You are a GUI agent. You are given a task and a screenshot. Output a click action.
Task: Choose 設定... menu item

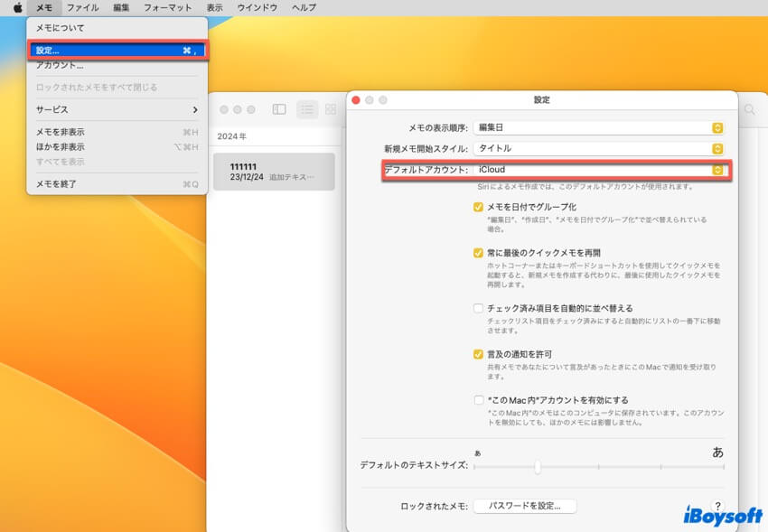coord(117,51)
